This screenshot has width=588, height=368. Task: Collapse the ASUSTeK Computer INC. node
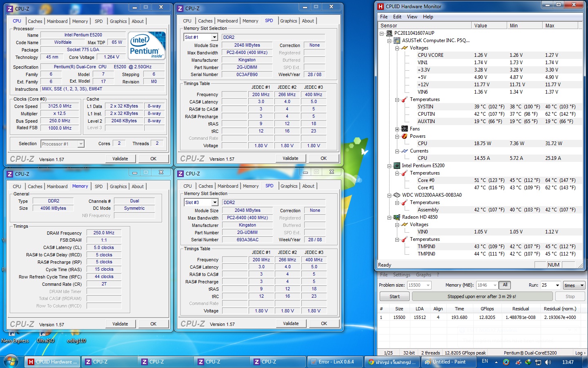[390, 41]
